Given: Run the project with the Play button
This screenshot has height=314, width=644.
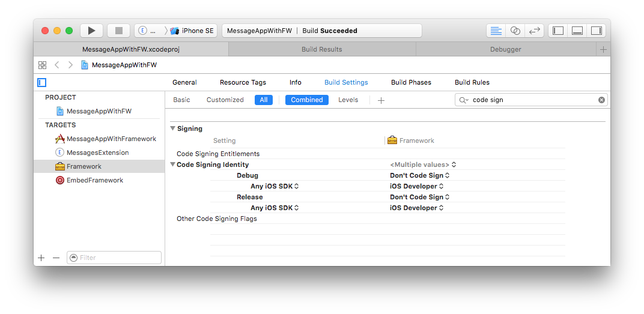Looking at the screenshot, I should click(91, 31).
